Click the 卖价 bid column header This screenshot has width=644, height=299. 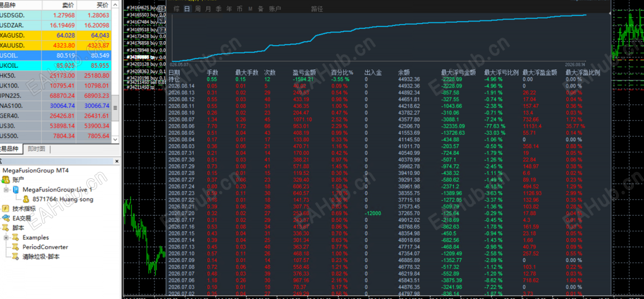(x=59, y=4)
